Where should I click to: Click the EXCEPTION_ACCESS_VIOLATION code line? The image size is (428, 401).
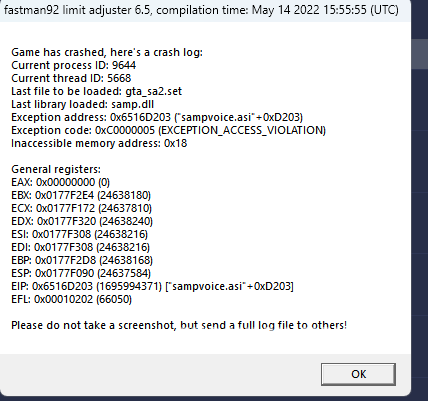coord(168,130)
